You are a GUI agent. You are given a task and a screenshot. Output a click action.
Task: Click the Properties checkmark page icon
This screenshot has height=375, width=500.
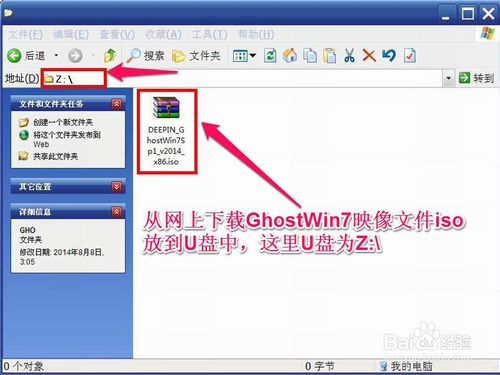pyautogui.click(x=410, y=56)
